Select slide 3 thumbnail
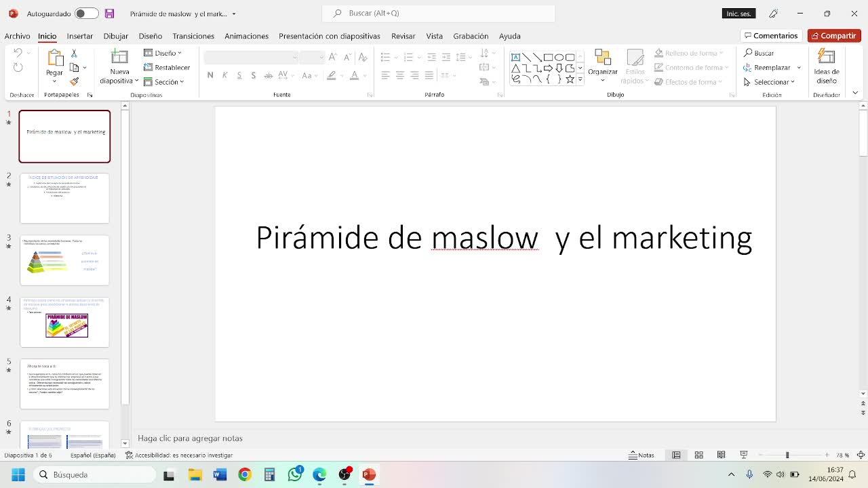The height and width of the screenshot is (488, 868). click(x=64, y=260)
